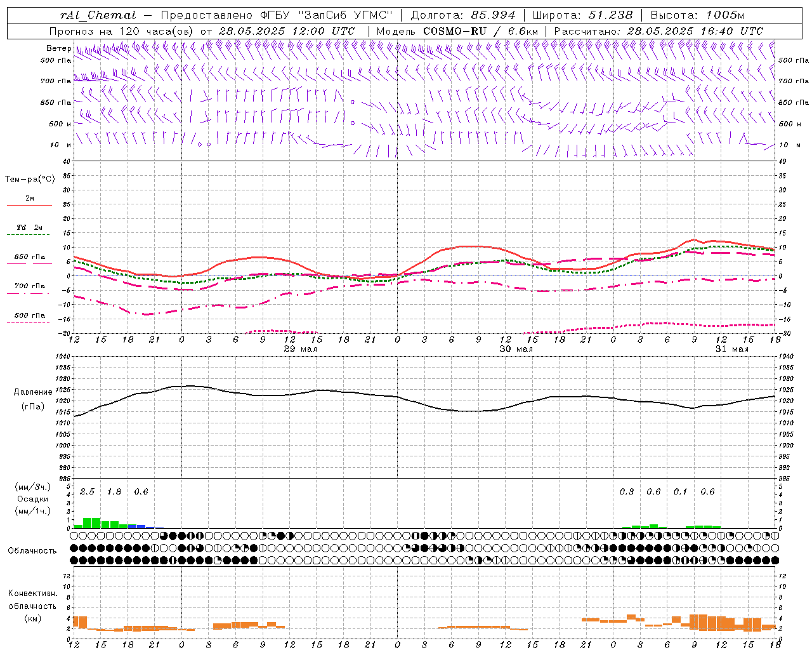Click the Осадки precipitation label

(32, 499)
